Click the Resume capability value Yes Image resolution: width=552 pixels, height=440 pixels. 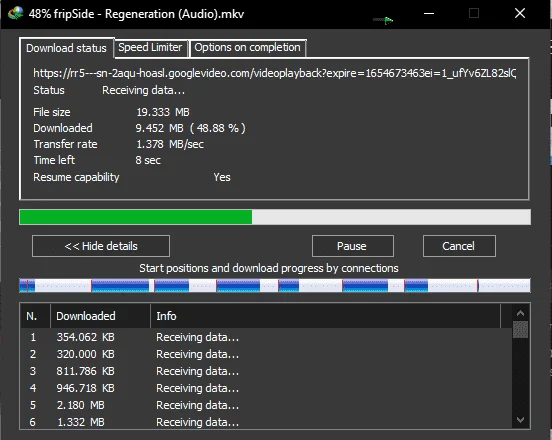click(222, 177)
